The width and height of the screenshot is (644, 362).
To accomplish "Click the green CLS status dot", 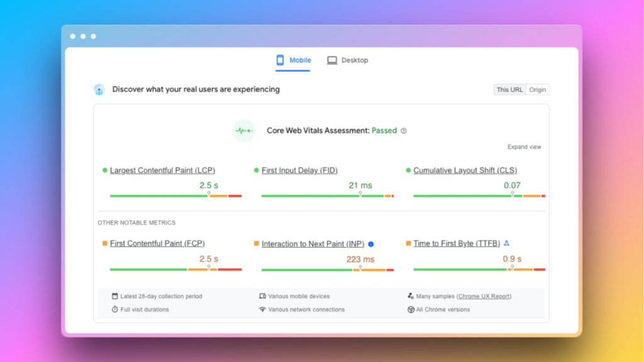I will coord(408,170).
